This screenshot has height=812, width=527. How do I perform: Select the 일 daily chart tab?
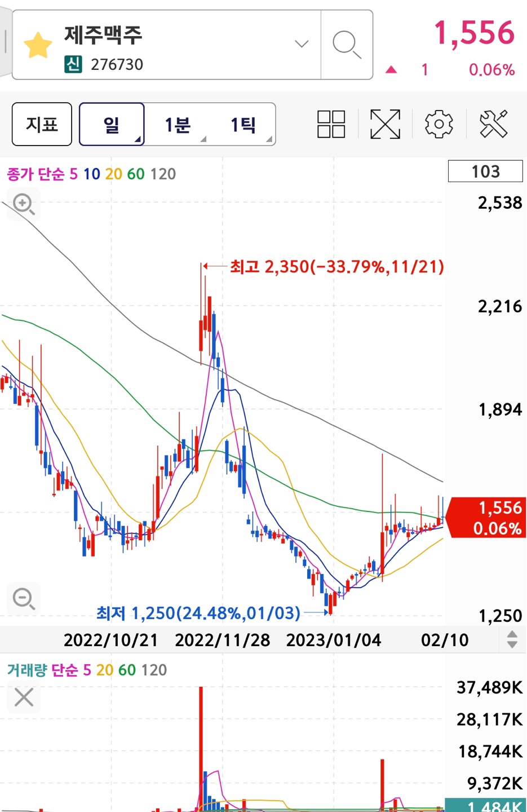point(112,124)
